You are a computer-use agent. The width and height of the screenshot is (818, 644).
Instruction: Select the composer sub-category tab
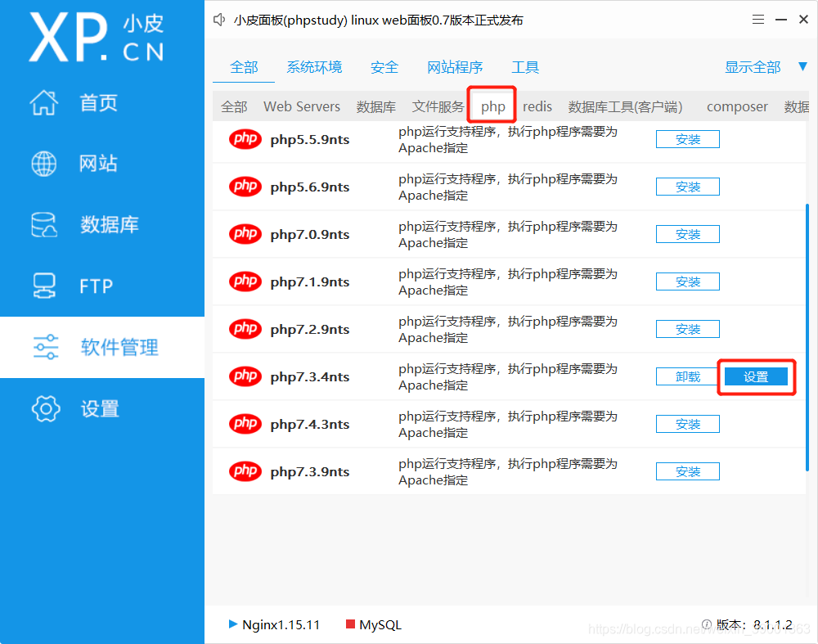click(737, 106)
